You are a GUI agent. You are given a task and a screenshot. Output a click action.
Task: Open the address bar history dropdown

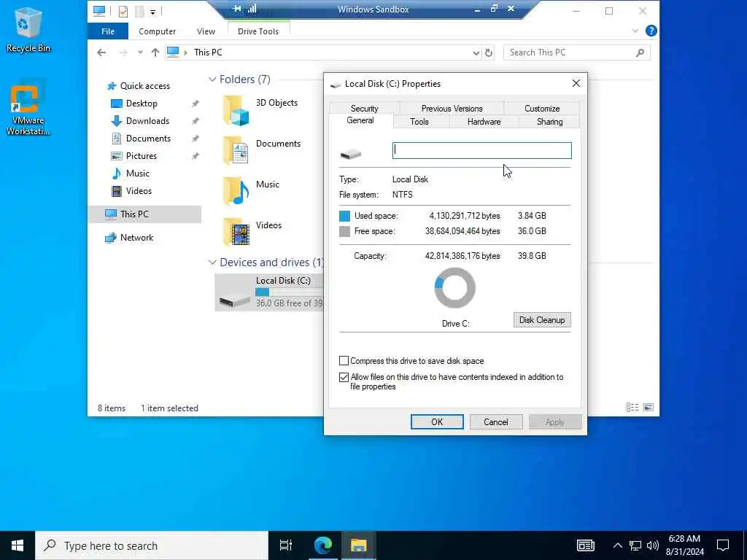476,52
